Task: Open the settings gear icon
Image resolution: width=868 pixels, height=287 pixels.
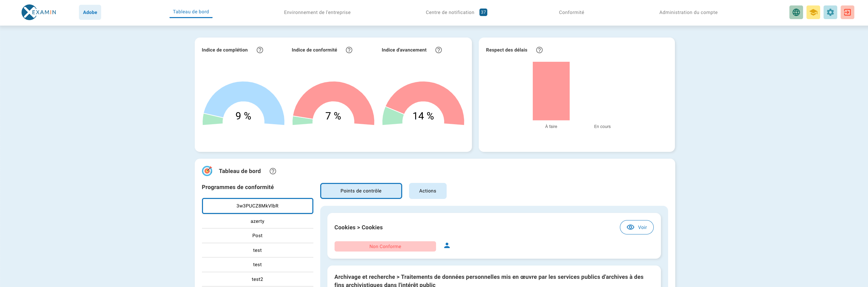Action: pyautogui.click(x=830, y=12)
